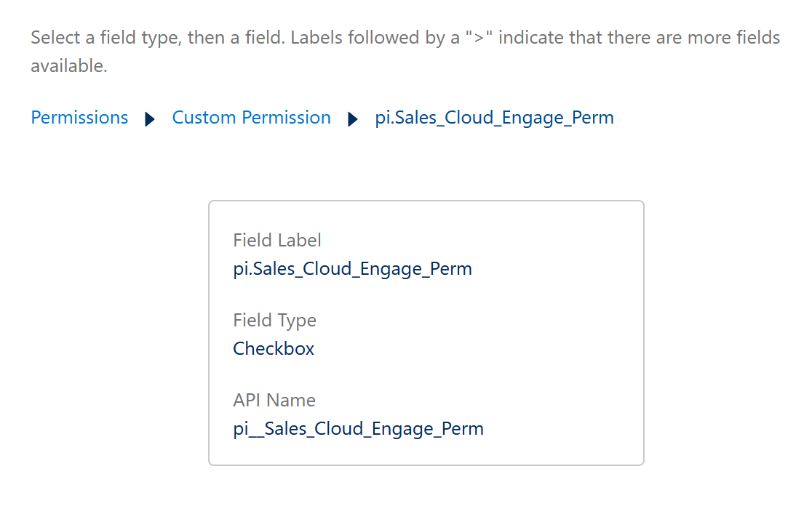Open the Permissions breadcrumb link
The image size is (812, 506).
coord(79,118)
